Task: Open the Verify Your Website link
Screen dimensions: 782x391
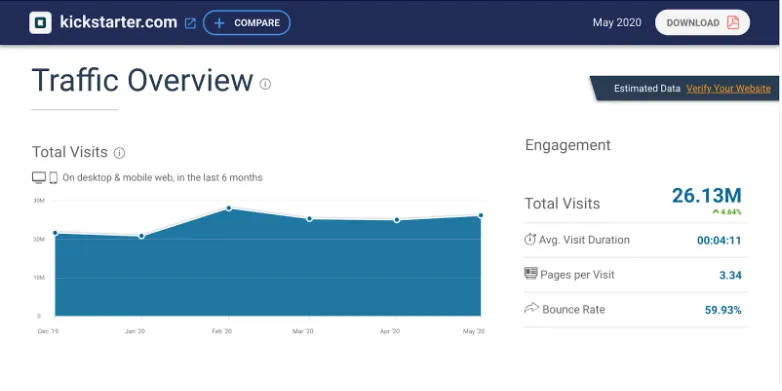Action: (728, 88)
